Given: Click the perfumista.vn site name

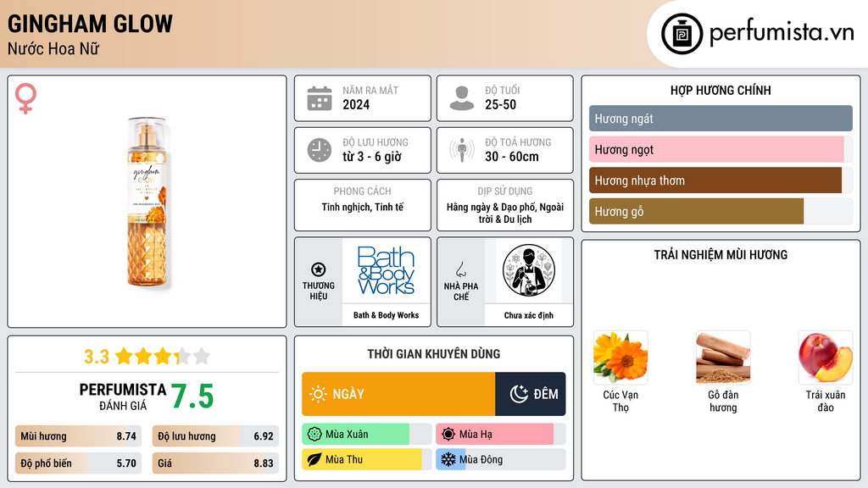Looking at the screenshot, I should click(x=782, y=32).
